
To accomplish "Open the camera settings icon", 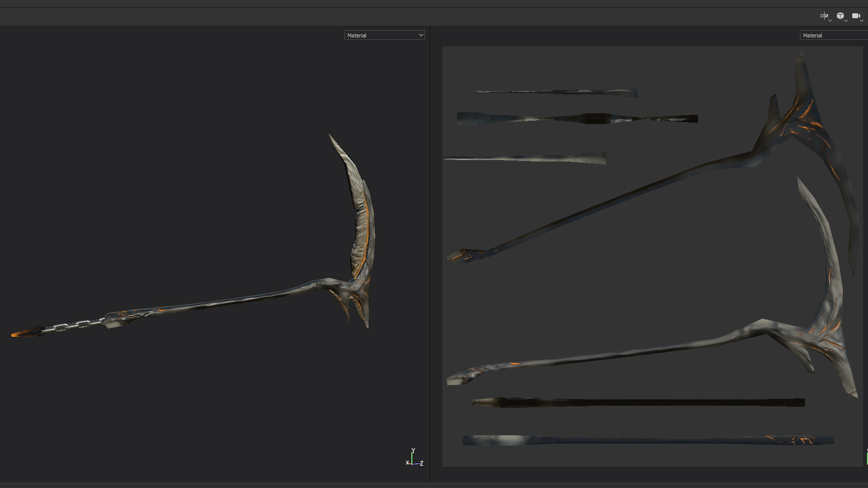I will point(857,16).
